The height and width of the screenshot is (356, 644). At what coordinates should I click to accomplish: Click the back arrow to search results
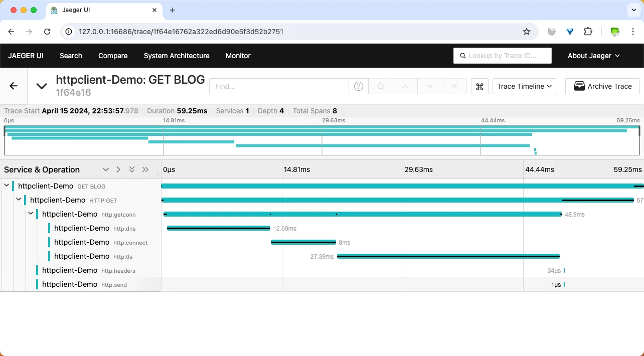coord(14,86)
